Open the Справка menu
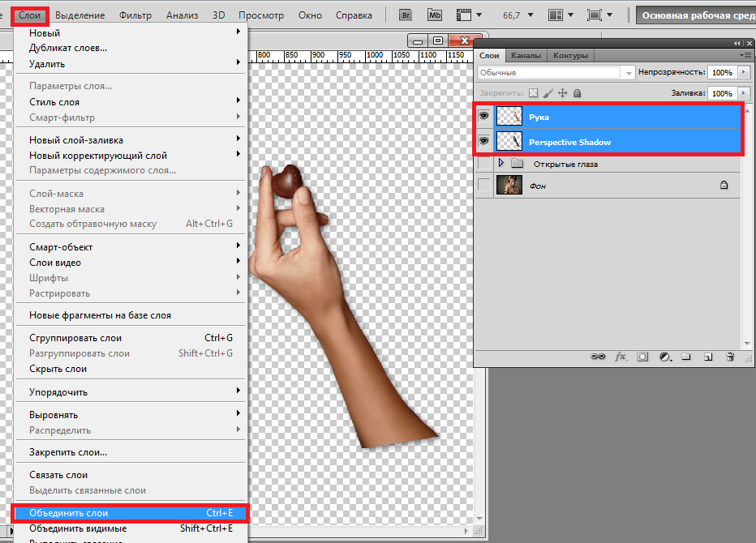Viewport: 756px width, 543px height. (x=354, y=15)
